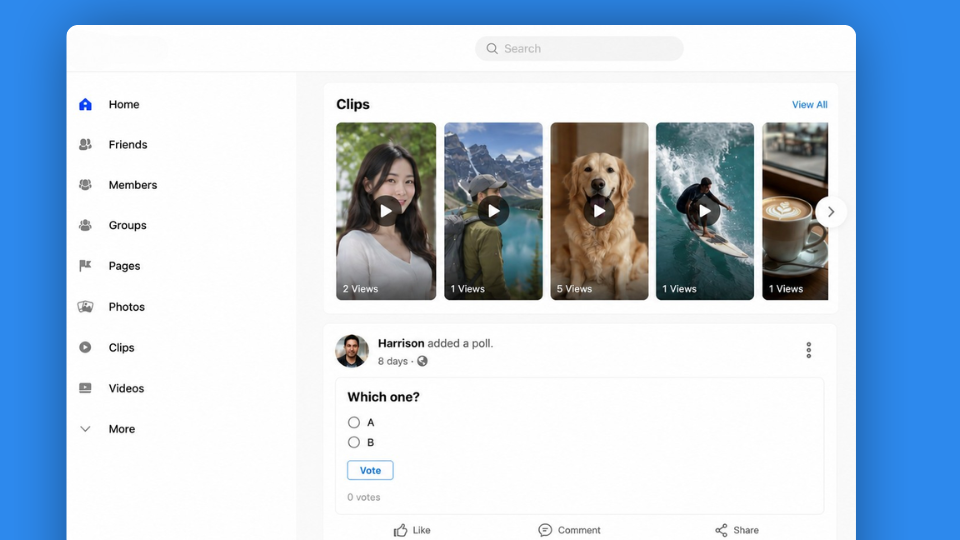
Task: Focus the Search input field
Action: (x=579, y=48)
